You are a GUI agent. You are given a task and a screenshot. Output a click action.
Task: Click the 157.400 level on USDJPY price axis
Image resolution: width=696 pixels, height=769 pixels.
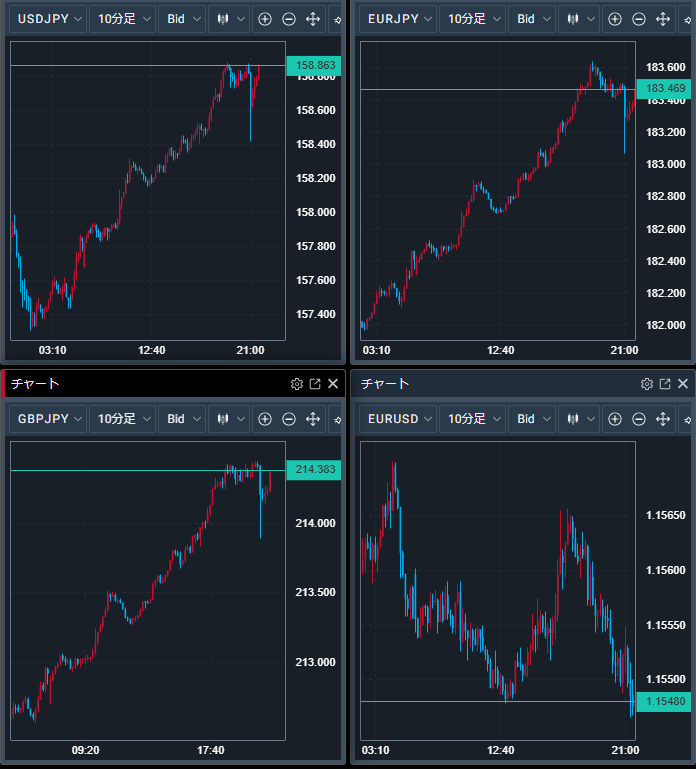tap(315, 314)
